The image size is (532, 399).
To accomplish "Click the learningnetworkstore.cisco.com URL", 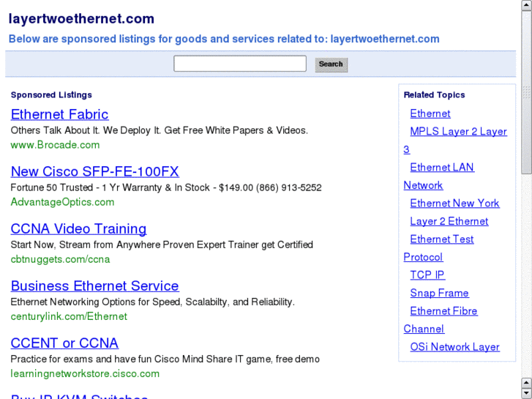I will [x=85, y=373].
